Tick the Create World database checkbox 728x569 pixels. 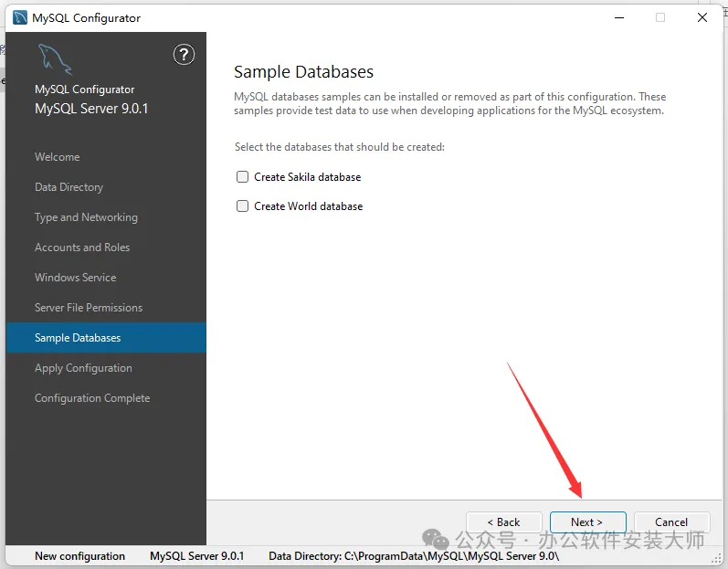click(242, 206)
